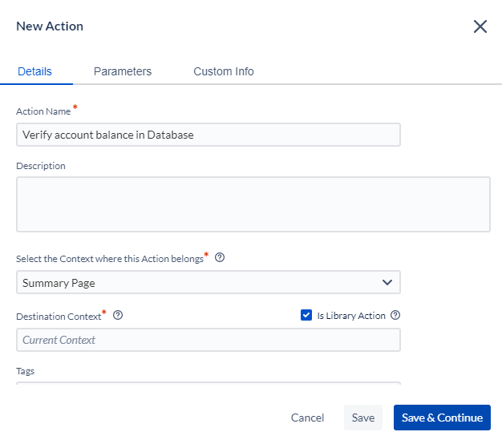Image resolution: width=502 pixels, height=448 pixels.
Task: Show help for Is Library Action
Action: pos(395,315)
